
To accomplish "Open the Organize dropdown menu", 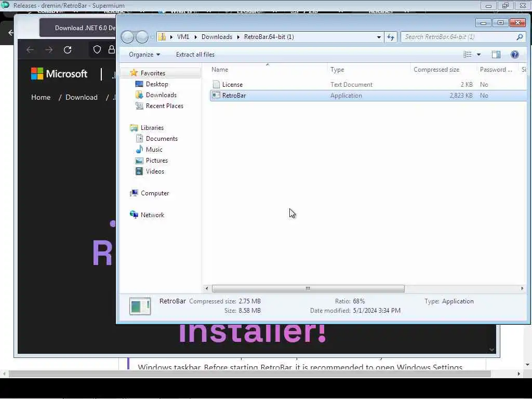I will pyautogui.click(x=144, y=54).
